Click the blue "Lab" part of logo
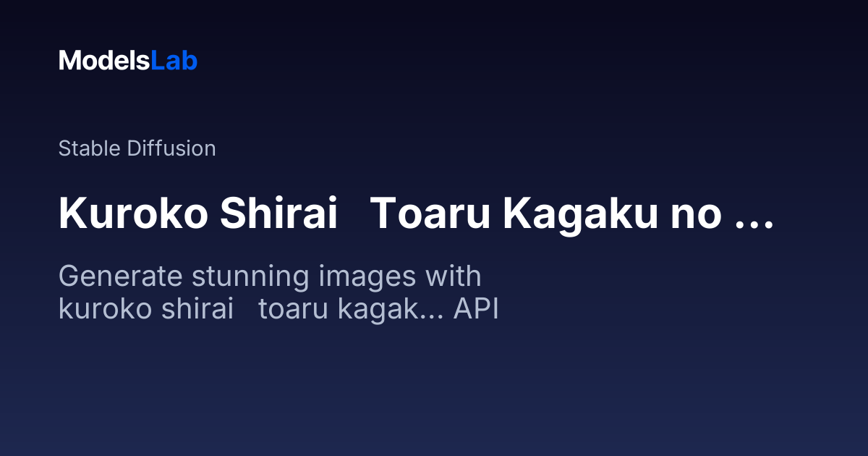Screen dimensions: 868x456 pyautogui.click(x=174, y=61)
